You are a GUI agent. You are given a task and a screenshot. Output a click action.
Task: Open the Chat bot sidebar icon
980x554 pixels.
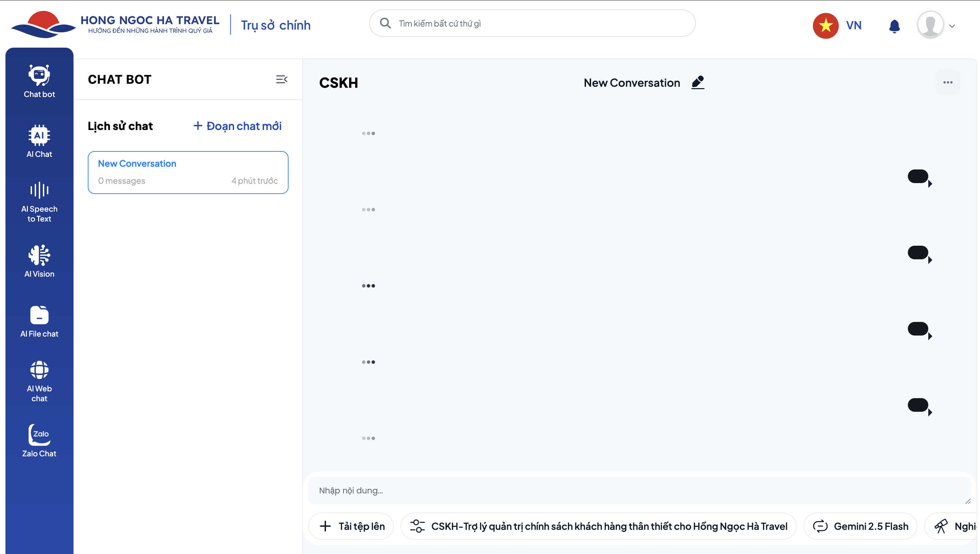(39, 81)
